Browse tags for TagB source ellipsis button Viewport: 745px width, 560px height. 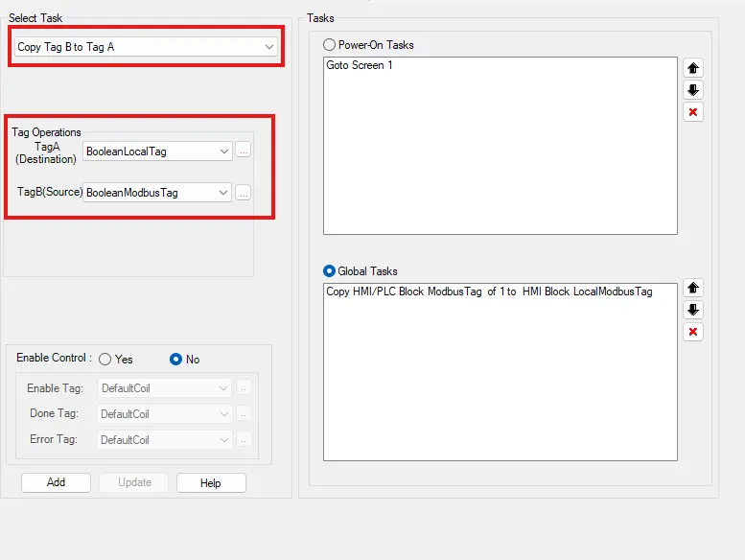[x=244, y=193]
